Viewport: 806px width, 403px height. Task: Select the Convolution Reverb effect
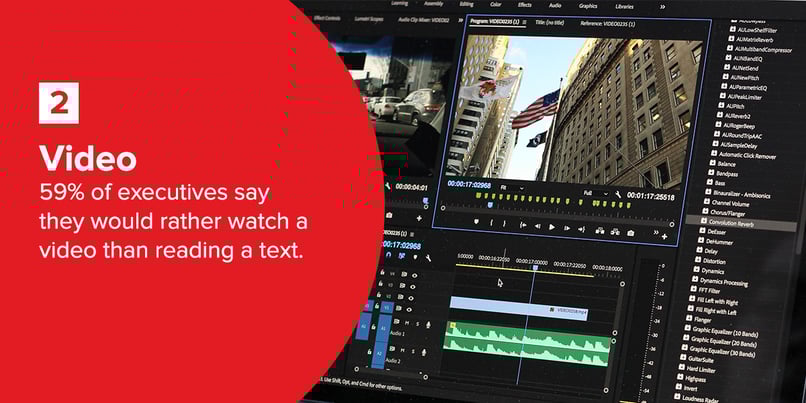(x=741, y=223)
